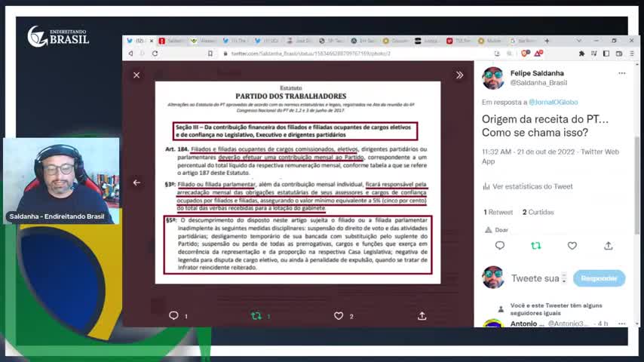Open three-dot menu on Antonio's reply
The image size is (644, 362).
(622, 324)
